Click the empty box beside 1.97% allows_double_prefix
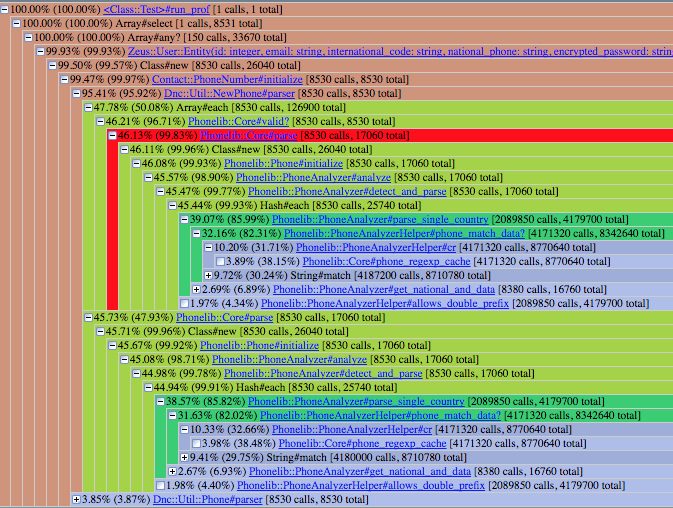 click(x=184, y=303)
